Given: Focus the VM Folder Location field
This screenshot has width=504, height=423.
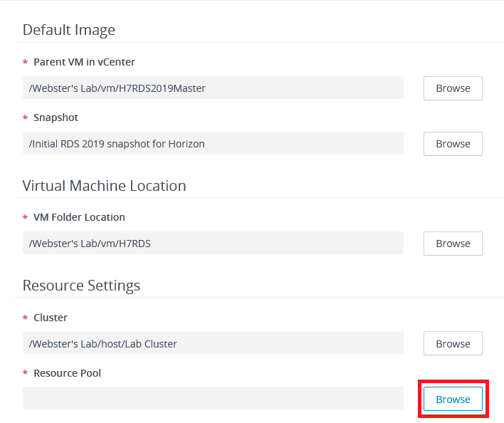Looking at the screenshot, I should tap(213, 244).
